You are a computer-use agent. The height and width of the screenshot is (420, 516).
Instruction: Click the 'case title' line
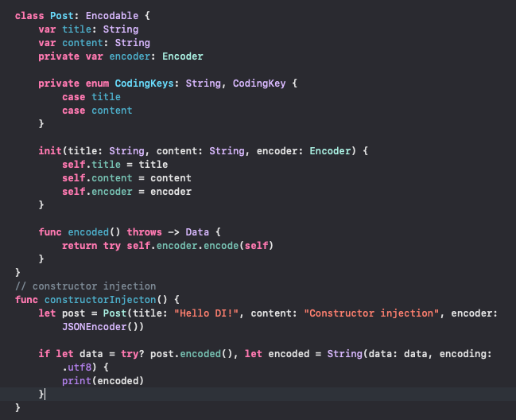[91, 97]
